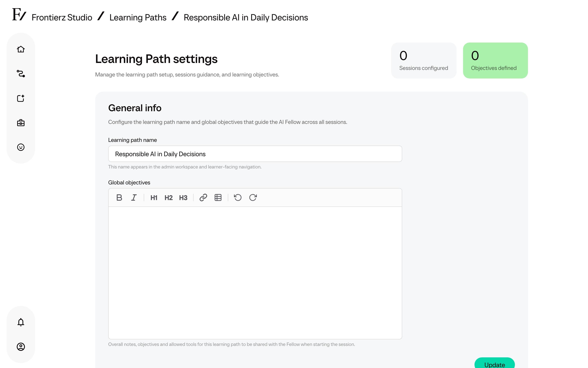
Task: Open the learning paths route icon
Action: point(21,74)
